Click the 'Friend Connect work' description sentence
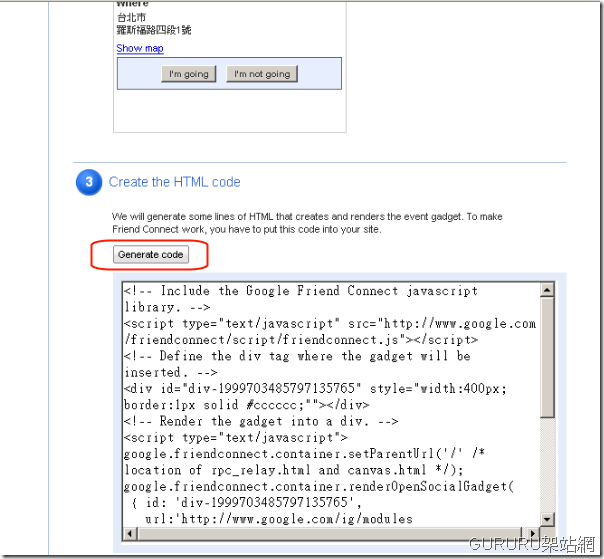The width and height of the screenshot is (604, 559). coord(247,229)
